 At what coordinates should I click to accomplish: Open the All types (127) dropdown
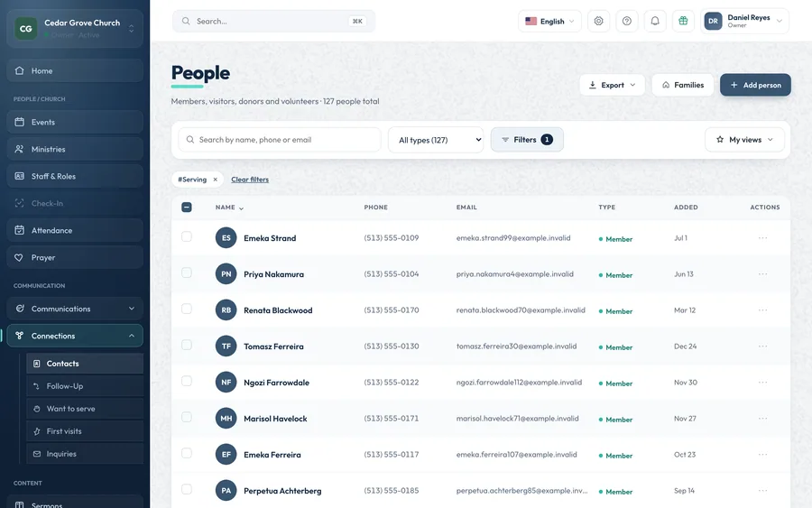pos(436,140)
